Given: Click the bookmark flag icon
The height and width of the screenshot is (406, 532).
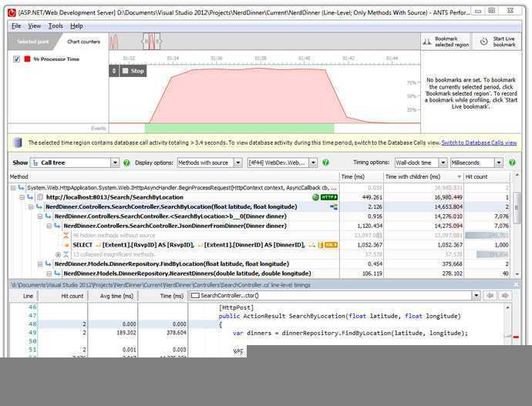Looking at the screenshot, I should (x=427, y=42).
